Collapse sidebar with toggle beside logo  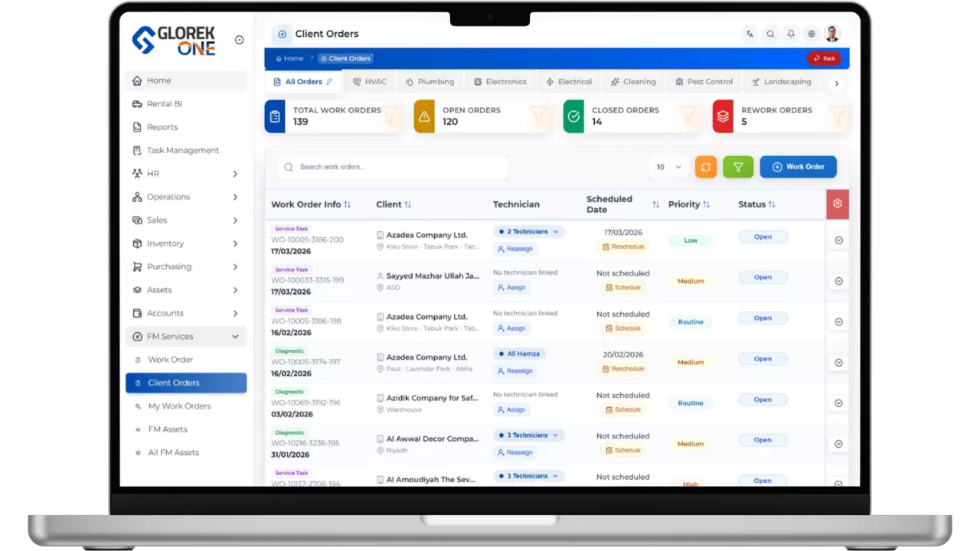pos(239,40)
